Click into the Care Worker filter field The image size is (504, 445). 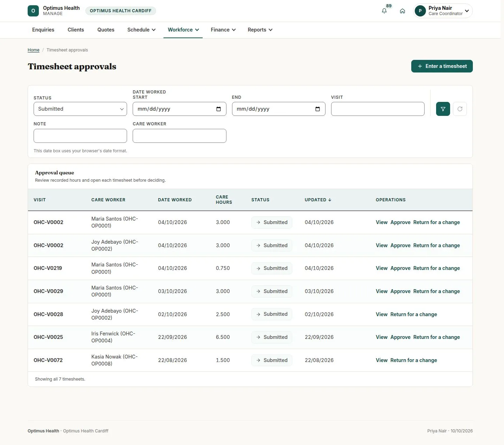180,136
